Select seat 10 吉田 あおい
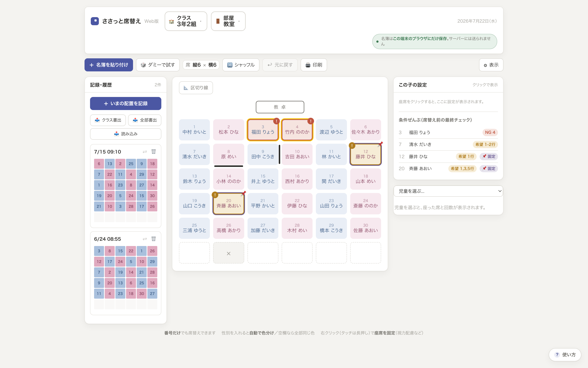Image resolution: width=588 pixels, height=368 pixels. point(297,154)
